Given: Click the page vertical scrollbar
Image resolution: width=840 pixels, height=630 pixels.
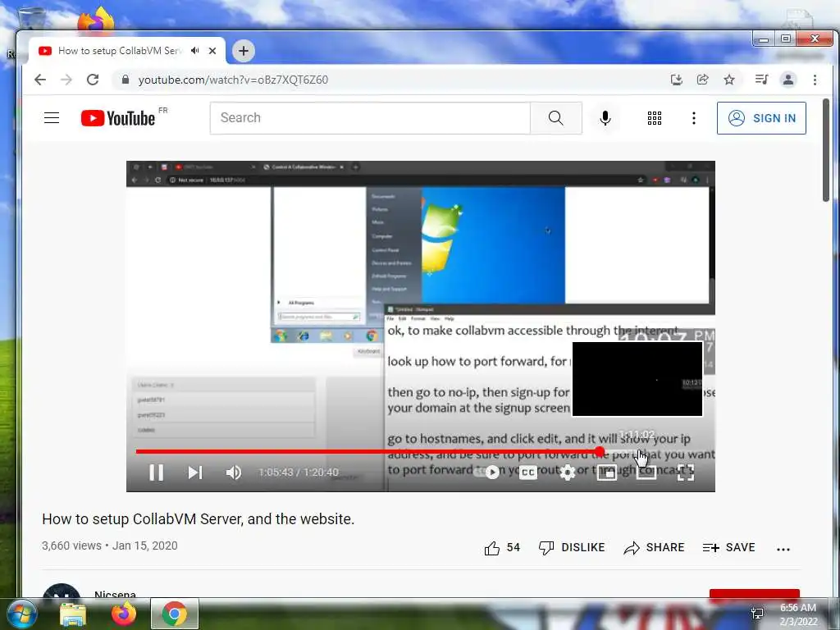Looking at the screenshot, I should click(x=826, y=150).
